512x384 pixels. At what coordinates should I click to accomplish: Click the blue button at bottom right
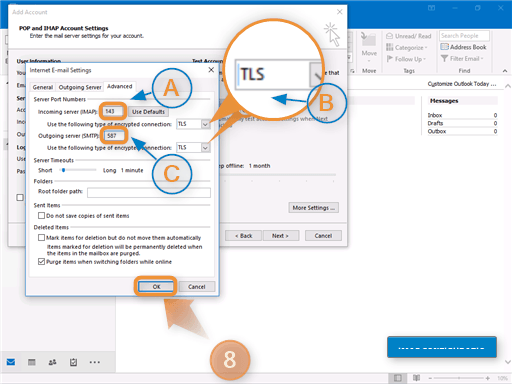point(442,347)
